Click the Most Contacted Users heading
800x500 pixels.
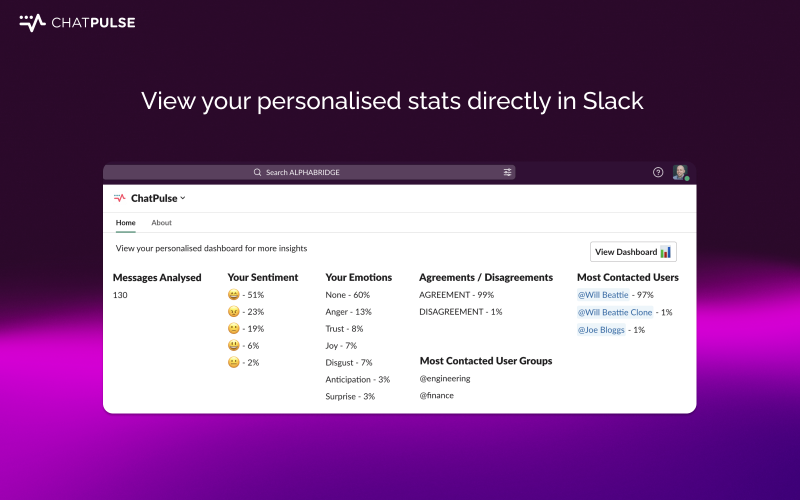point(628,278)
